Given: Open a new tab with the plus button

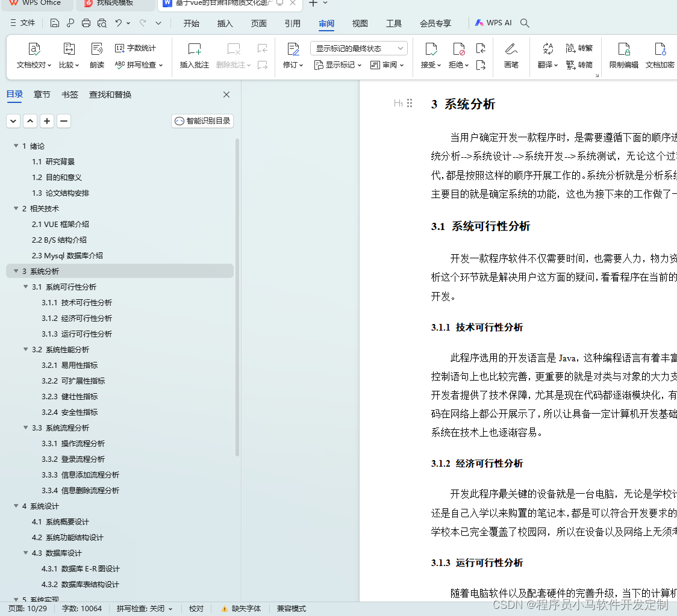Looking at the screenshot, I should 313,3.
